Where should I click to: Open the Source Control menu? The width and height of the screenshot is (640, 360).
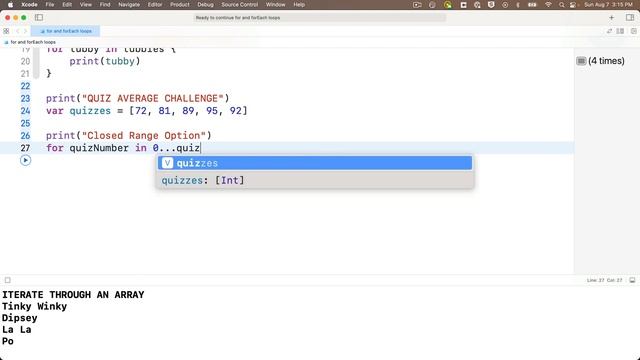(240, 4)
